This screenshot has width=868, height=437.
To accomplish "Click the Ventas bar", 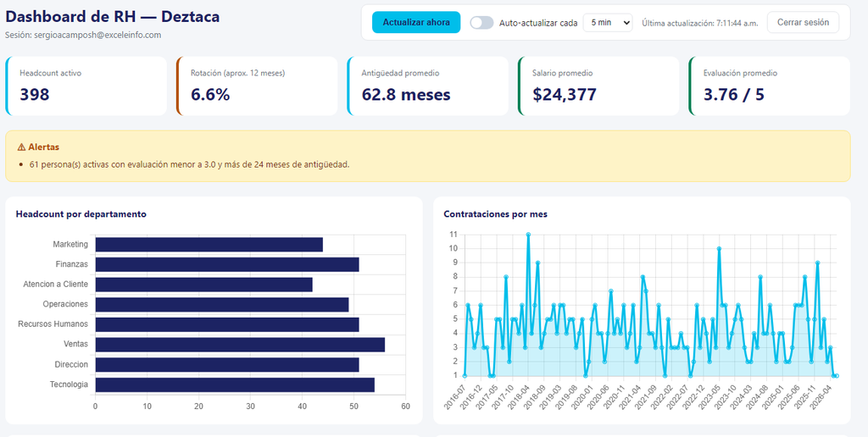I will [x=240, y=345].
